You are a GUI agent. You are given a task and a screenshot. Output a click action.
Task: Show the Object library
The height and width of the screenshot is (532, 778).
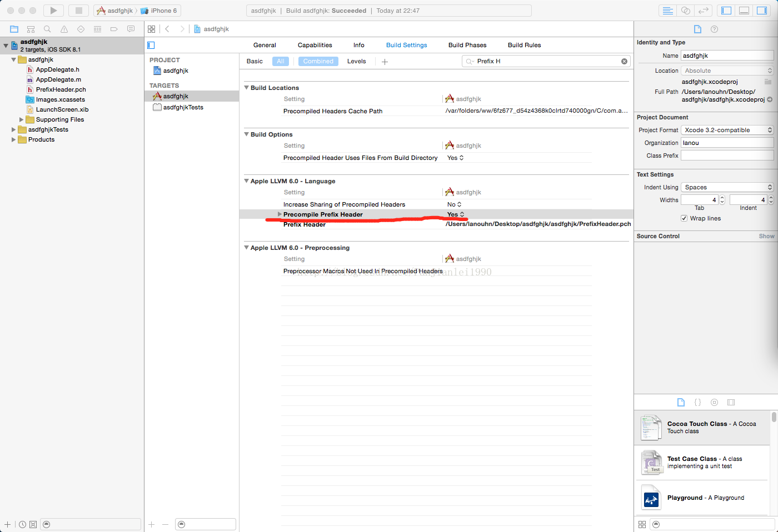tap(715, 402)
